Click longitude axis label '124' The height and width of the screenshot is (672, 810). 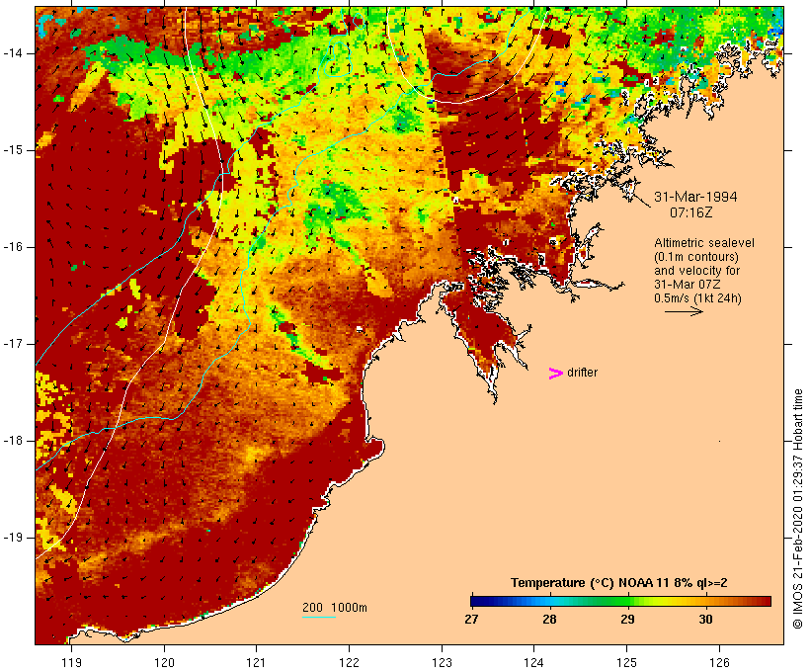click(x=534, y=662)
